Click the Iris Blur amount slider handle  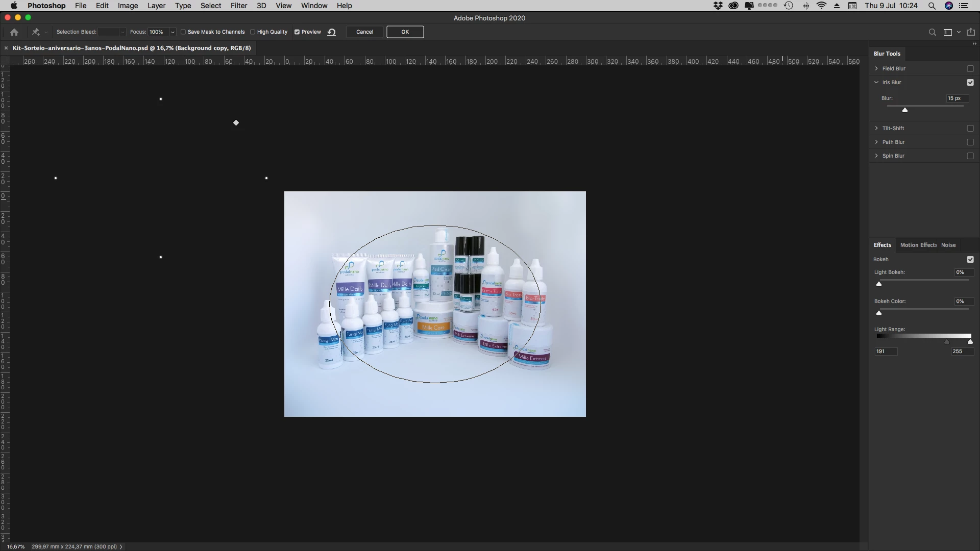(905, 110)
